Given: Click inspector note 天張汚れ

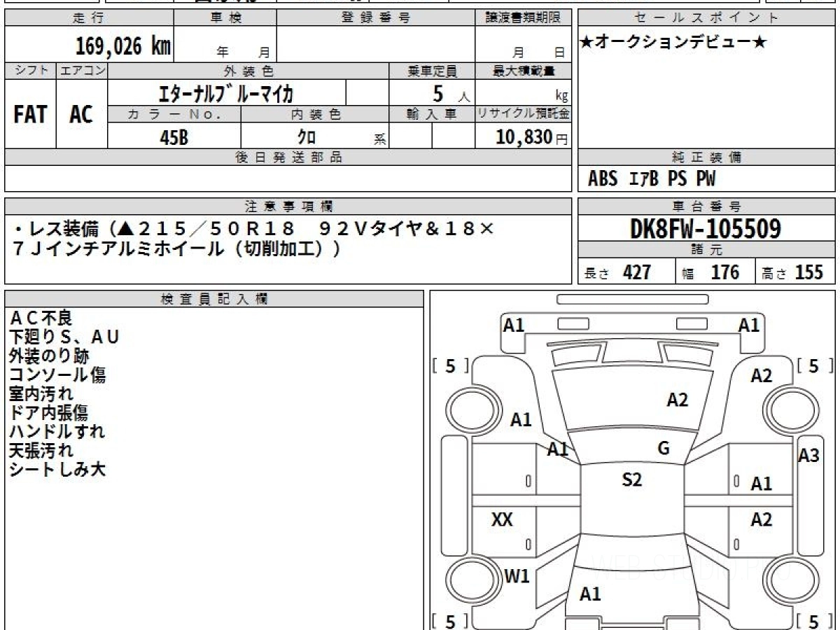Looking at the screenshot, I should 41,451.
